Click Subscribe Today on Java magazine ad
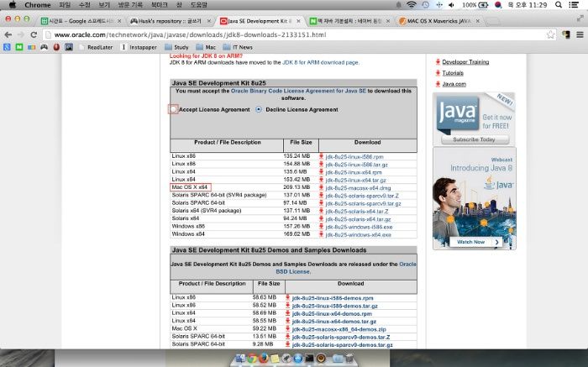Image resolution: width=588 pixels, height=367 pixels. pyautogui.click(x=475, y=139)
